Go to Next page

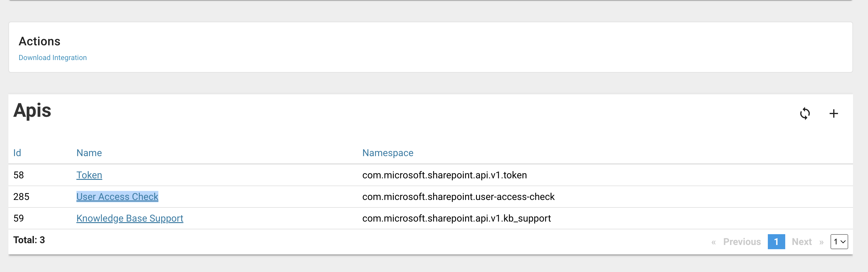pyautogui.click(x=802, y=242)
